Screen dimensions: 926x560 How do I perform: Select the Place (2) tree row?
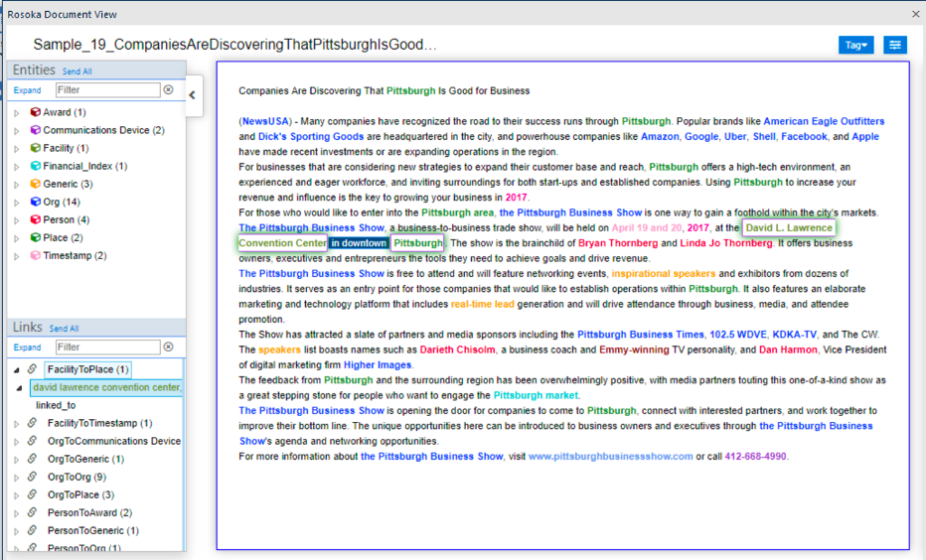63,237
